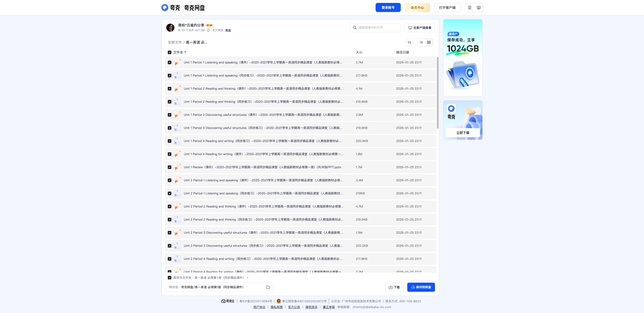Click document icon of Unit 1 Period 1 同步练习
This screenshot has height=313, width=644.
177,76
